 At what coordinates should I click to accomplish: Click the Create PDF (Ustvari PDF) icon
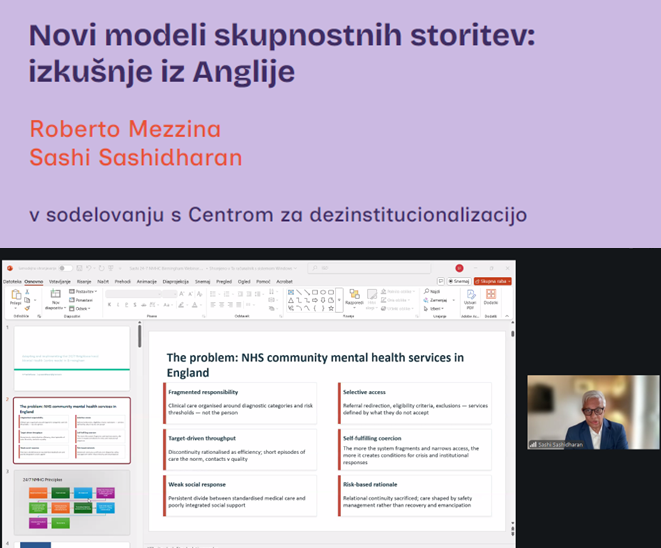470,294
